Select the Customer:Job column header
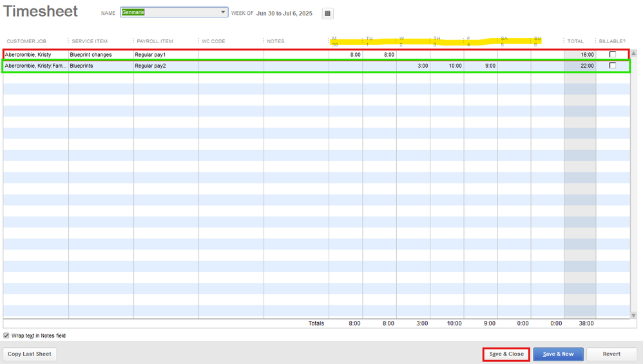The width and height of the screenshot is (643, 364). [x=26, y=41]
